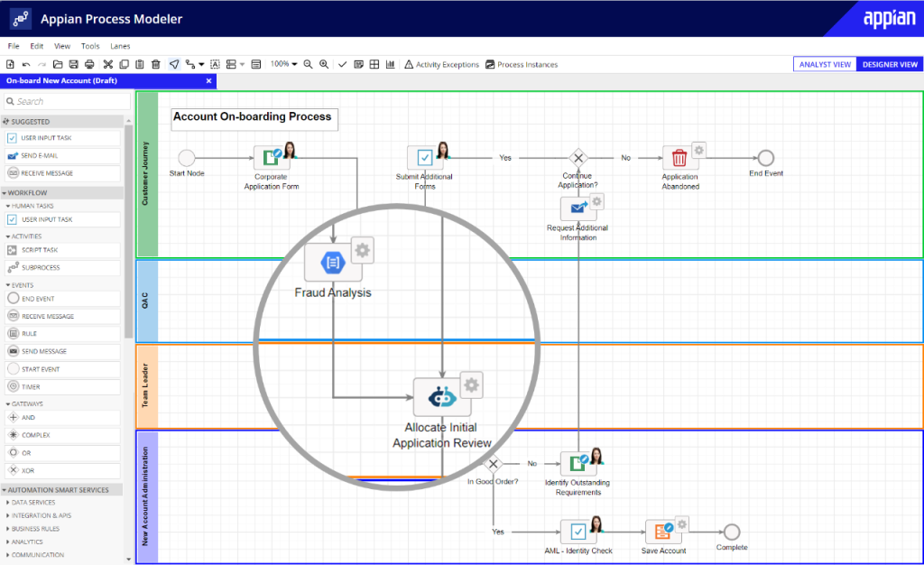Click the Fraud Analysis node on the canvas
Image resolution: width=924 pixels, height=565 pixels.
coord(334,262)
